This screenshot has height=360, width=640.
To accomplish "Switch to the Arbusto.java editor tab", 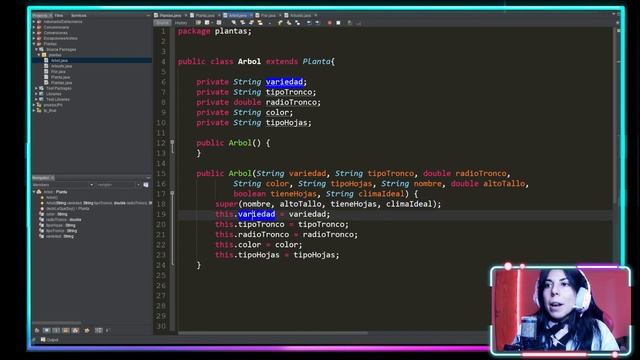I will [x=300, y=16].
